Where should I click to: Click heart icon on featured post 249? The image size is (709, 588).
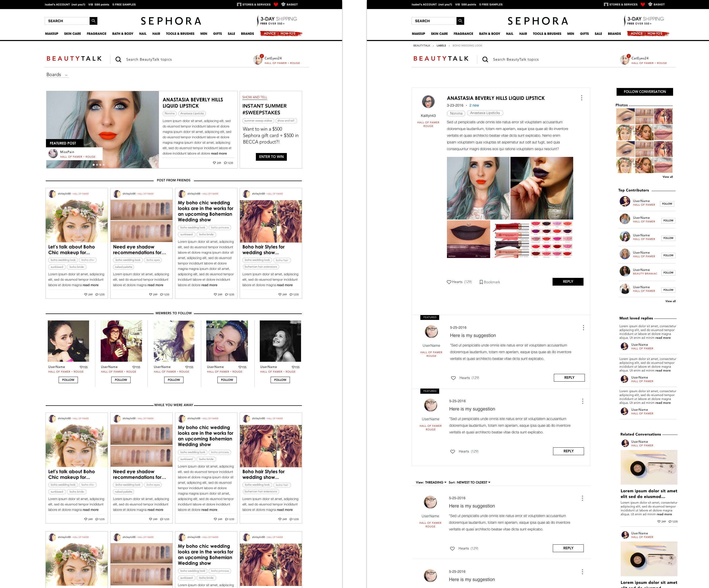[214, 163]
